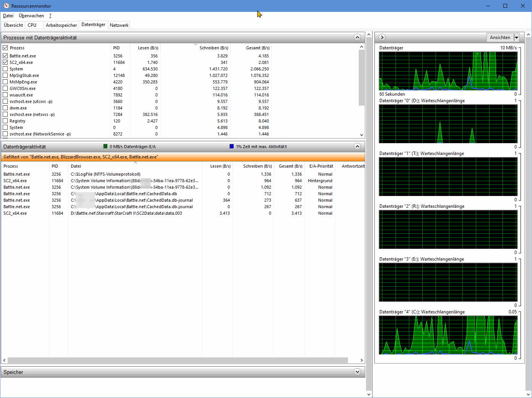532x398 pixels.
Task: Uncheck the Battle.net.exe process checkbox
Action: [5, 56]
